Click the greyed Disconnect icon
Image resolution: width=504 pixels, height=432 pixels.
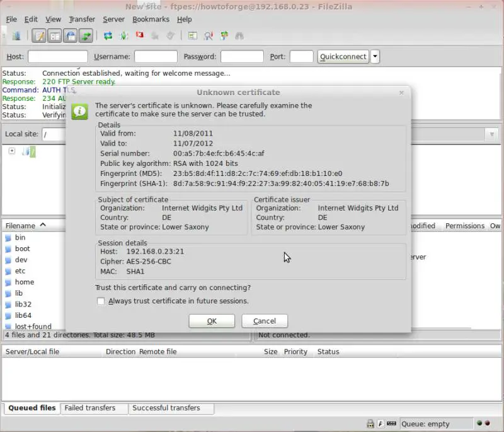click(x=155, y=36)
